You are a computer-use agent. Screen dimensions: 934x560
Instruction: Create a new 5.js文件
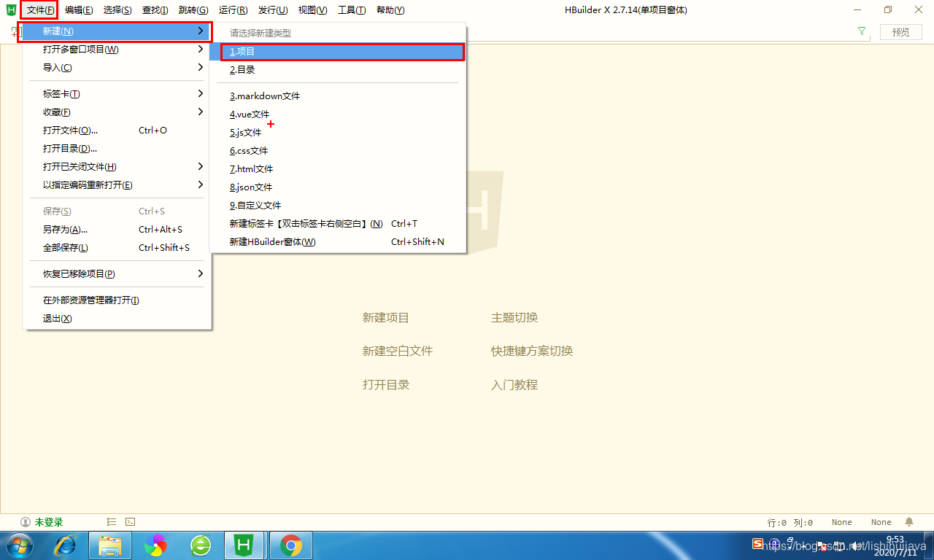pos(338,133)
